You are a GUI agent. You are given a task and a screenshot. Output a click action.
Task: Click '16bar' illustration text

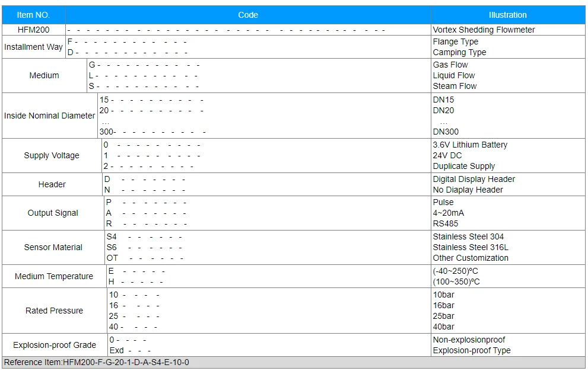[443, 305]
